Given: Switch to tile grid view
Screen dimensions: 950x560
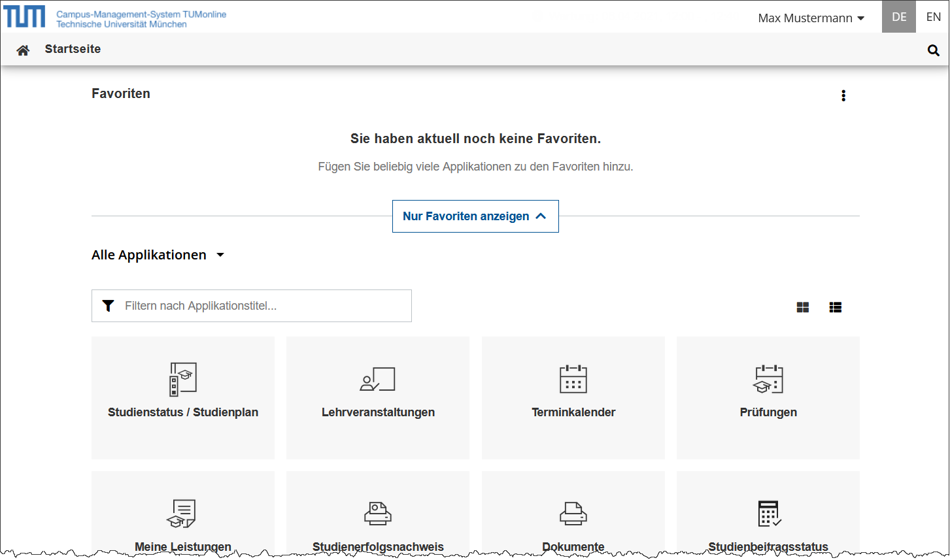Looking at the screenshot, I should pyautogui.click(x=802, y=307).
